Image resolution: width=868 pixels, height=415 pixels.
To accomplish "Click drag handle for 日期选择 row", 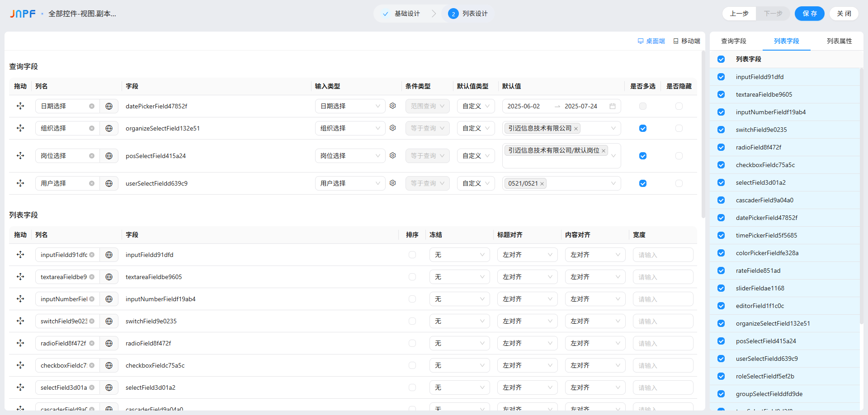I will tap(20, 106).
